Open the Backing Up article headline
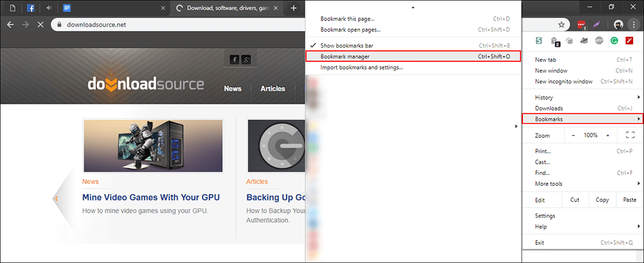Image resolution: width=644 pixels, height=263 pixels. [x=276, y=197]
